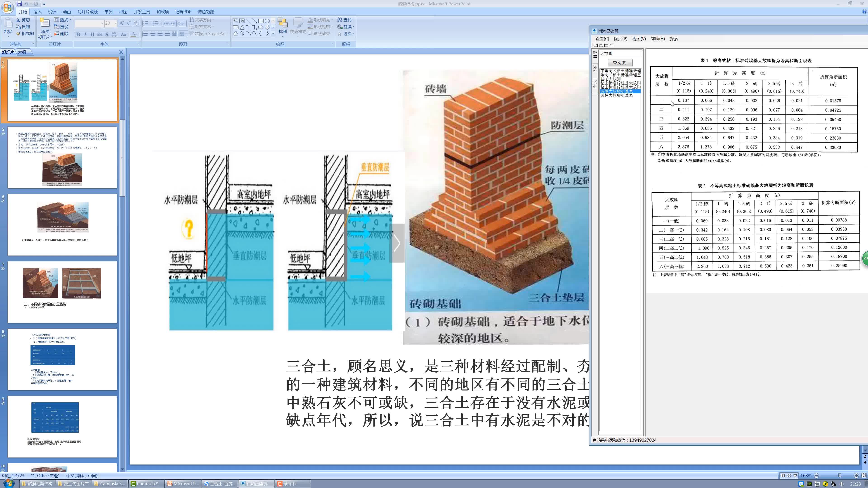Toggle Italic formatting
The width and height of the screenshot is (868, 488).
pos(85,34)
